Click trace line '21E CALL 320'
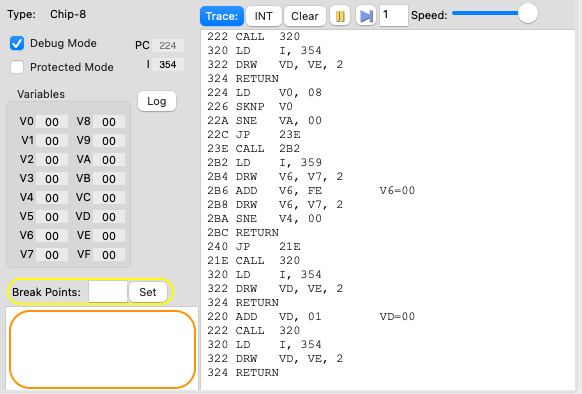582x394 pixels. pos(254,261)
